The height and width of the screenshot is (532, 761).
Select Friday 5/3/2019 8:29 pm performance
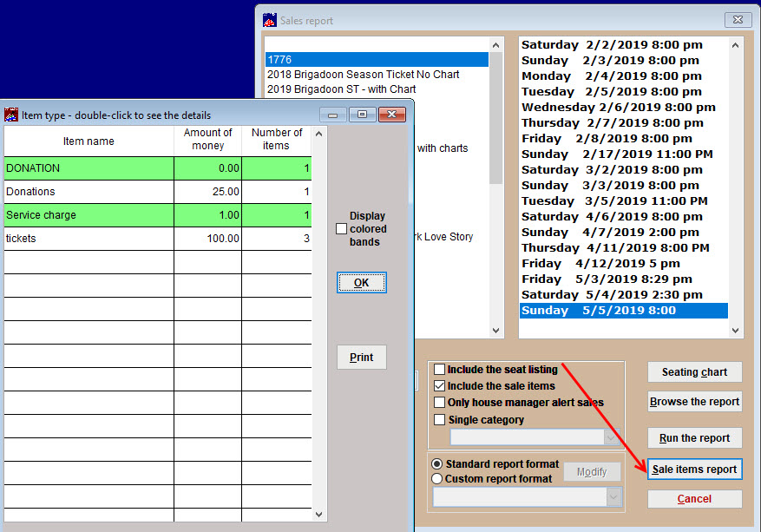pos(624,279)
